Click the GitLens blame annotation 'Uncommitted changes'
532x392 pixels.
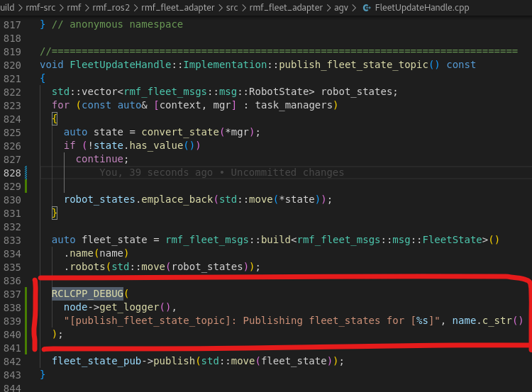click(287, 172)
